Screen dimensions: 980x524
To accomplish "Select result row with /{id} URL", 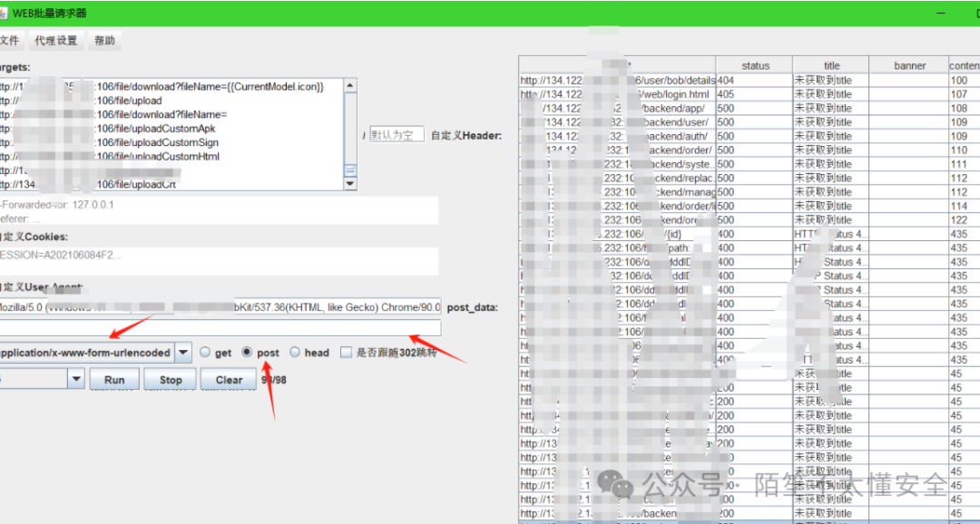I will (x=618, y=234).
